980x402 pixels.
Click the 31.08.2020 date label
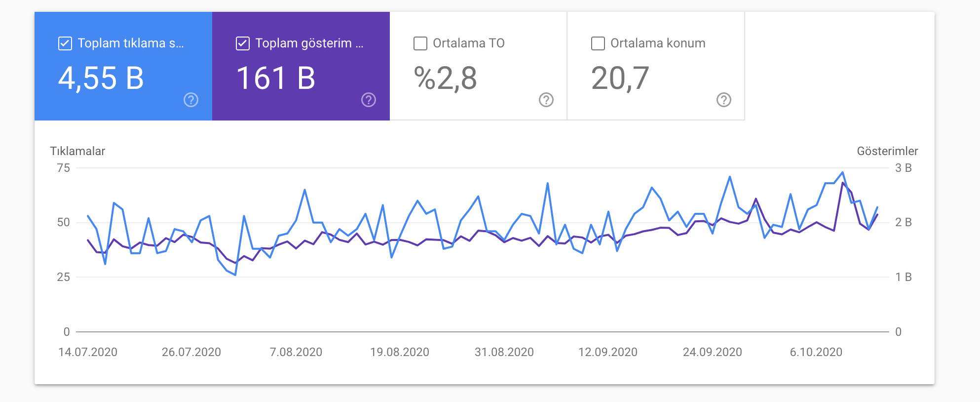504,352
